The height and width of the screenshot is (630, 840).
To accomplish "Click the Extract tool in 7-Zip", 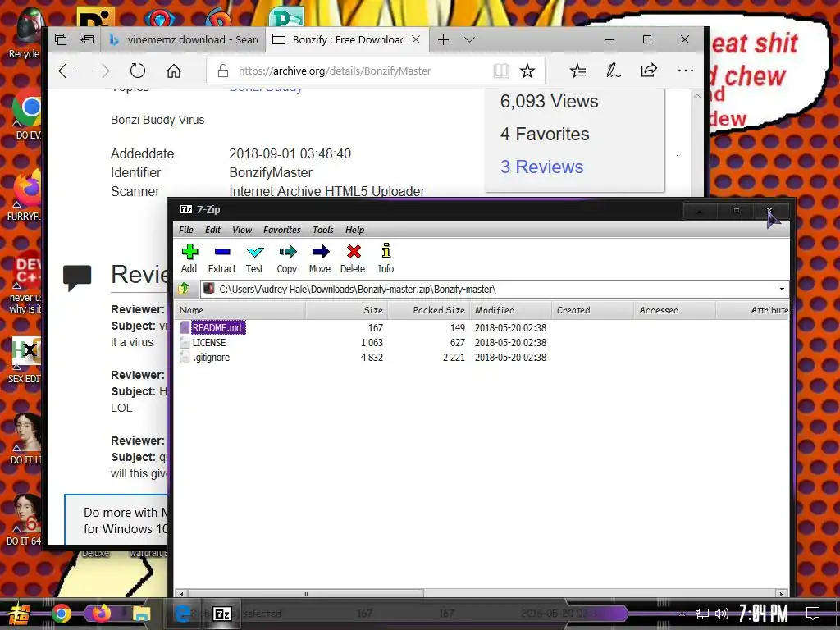I will click(x=221, y=258).
